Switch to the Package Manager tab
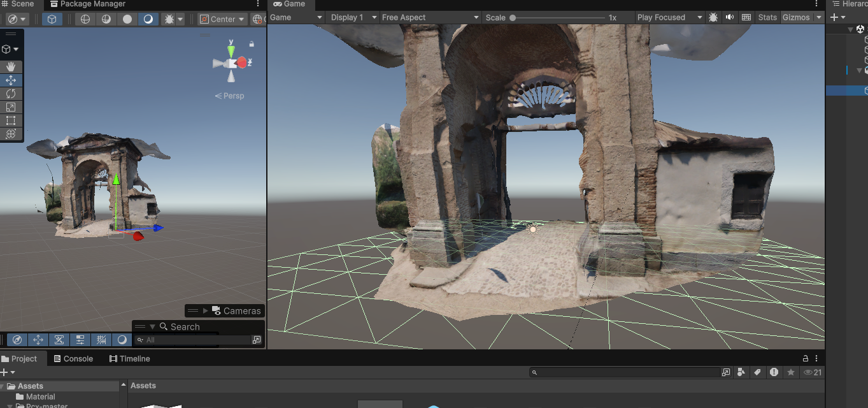This screenshot has height=408, width=868. (x=87, y=4)
